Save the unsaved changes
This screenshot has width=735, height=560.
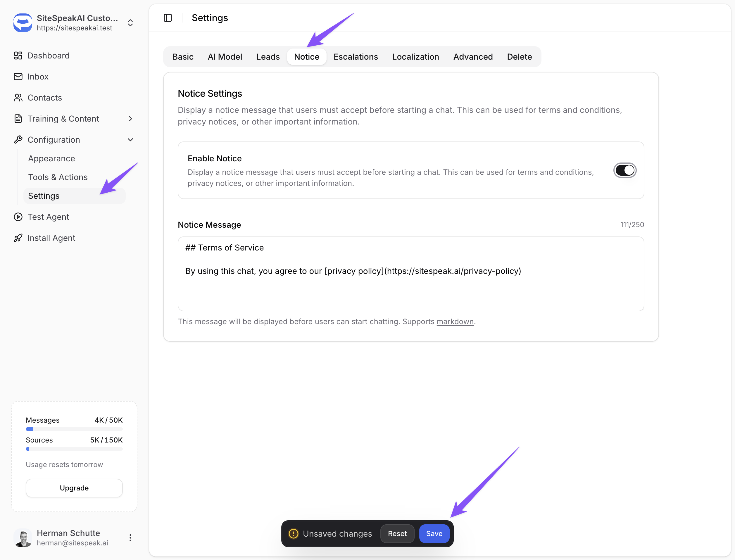click(x=434, y=534)
